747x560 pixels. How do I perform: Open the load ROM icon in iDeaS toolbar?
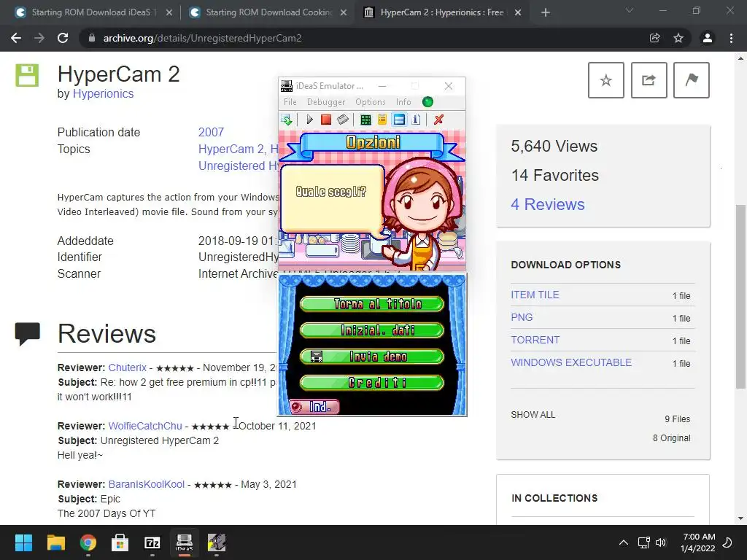pyautogui.click(x=286, y=120)
